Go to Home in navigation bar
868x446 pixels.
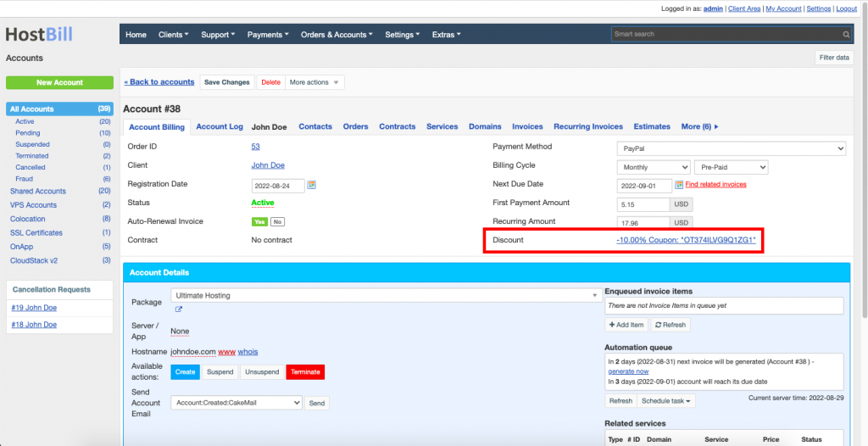pyautogui.click(x=136, y=35)
